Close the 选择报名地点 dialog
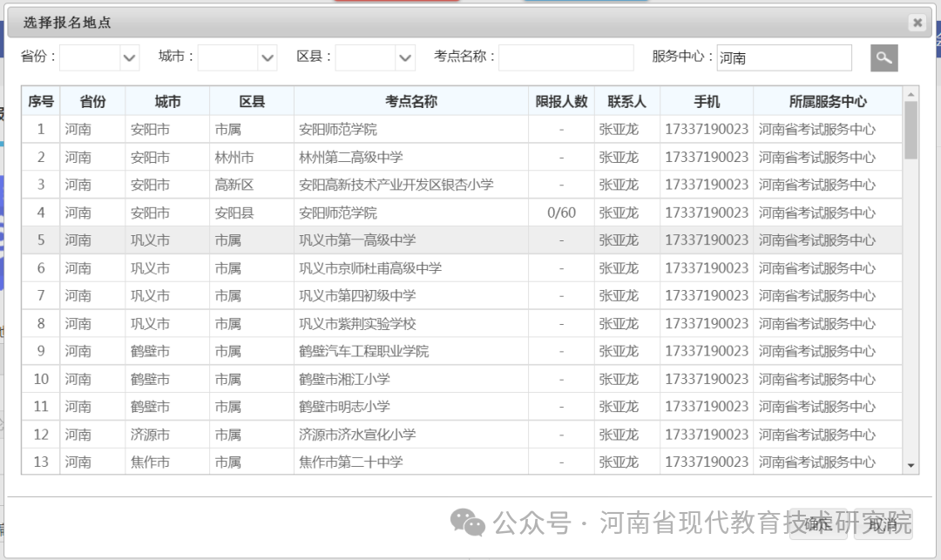Image resolution: width=941 pixels, height=560 pixels. pos(917,23)
